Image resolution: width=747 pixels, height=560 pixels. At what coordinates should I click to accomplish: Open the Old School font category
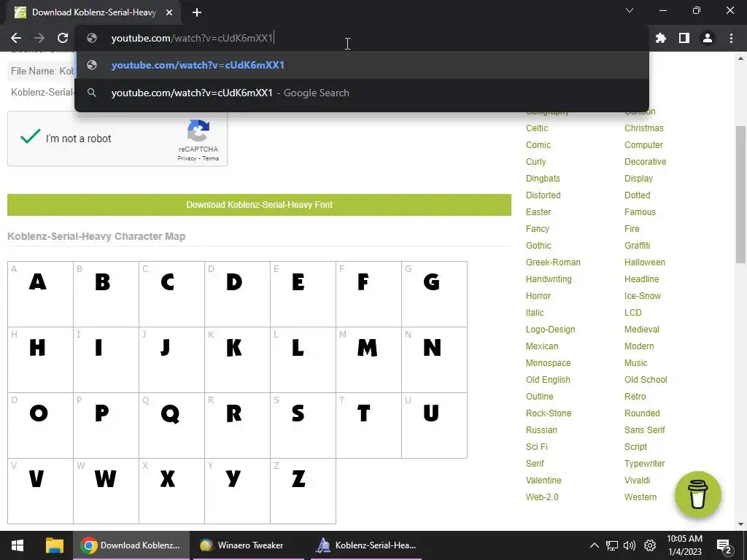(646, 379)
